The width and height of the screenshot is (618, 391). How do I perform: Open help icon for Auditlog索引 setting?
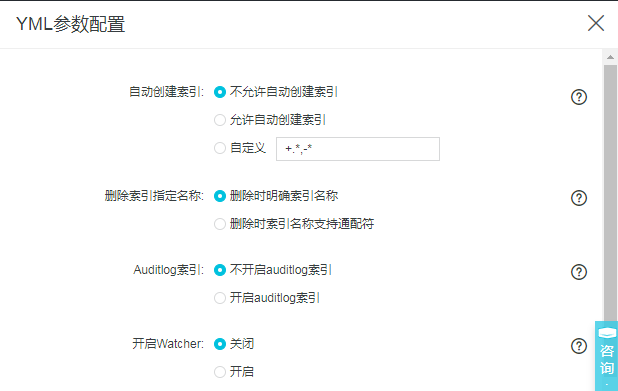[579, 272]
